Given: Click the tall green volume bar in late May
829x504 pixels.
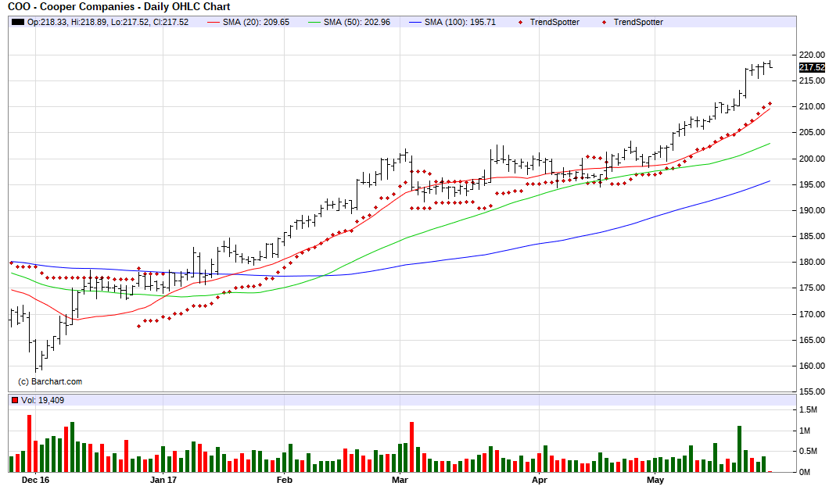Looking at the screenshot, I should click(740, 449).
